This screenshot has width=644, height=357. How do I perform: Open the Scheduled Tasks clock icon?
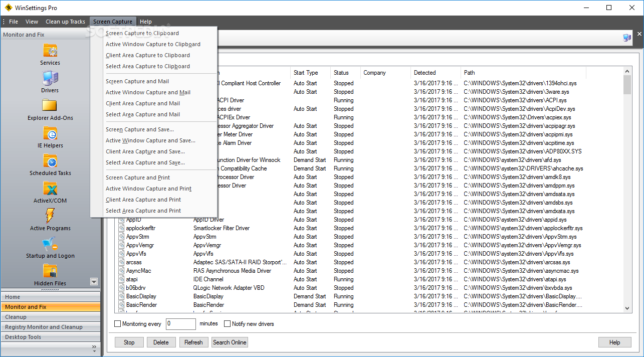(x=50, y=160)
